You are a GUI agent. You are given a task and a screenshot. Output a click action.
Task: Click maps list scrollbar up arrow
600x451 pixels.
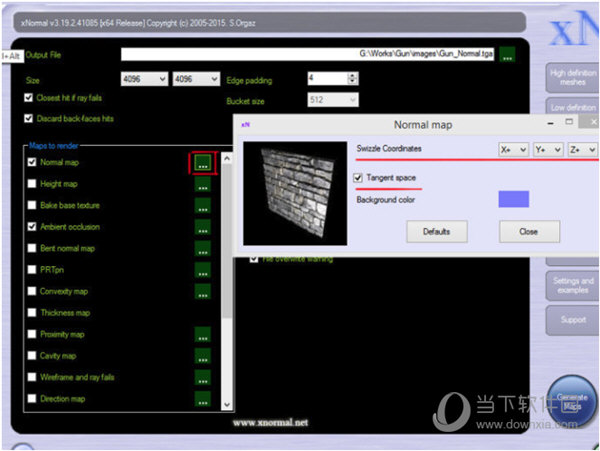click(x=227, y=158)
